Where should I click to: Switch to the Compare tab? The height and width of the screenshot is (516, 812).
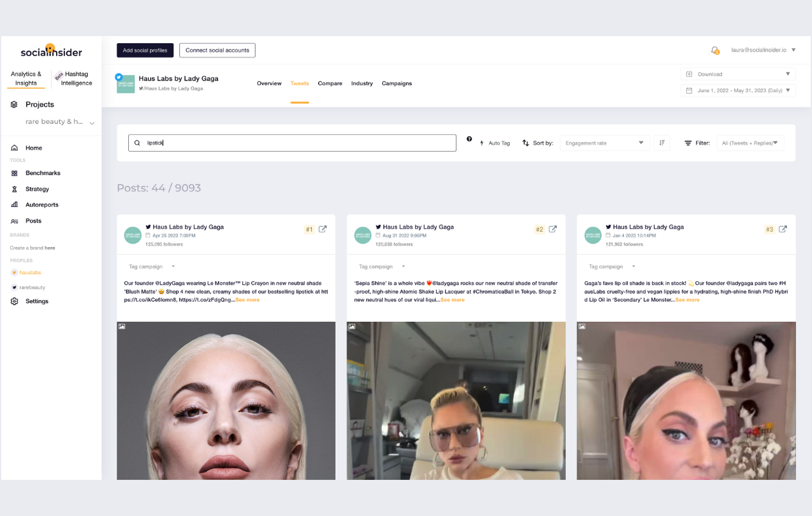(x=330, y=83)
